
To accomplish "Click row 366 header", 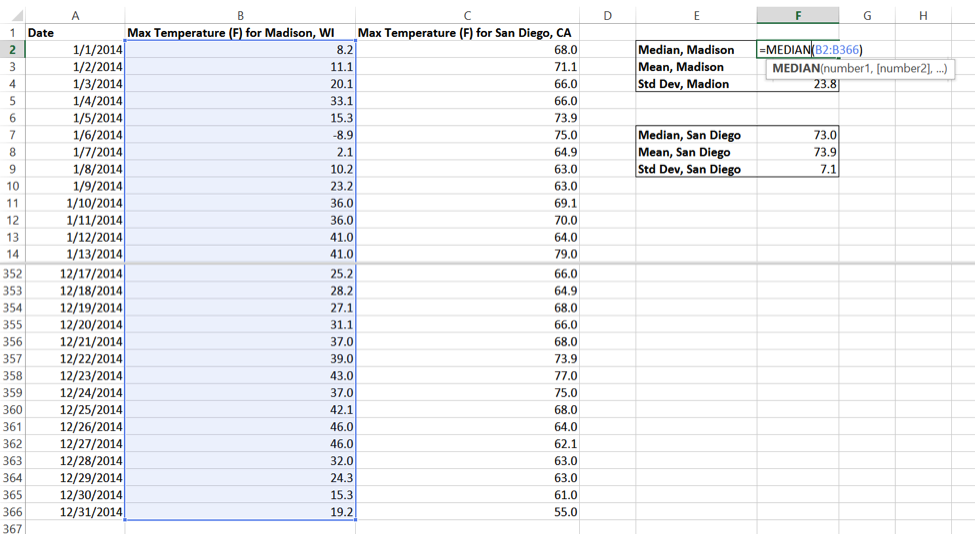I will point(13,512).
